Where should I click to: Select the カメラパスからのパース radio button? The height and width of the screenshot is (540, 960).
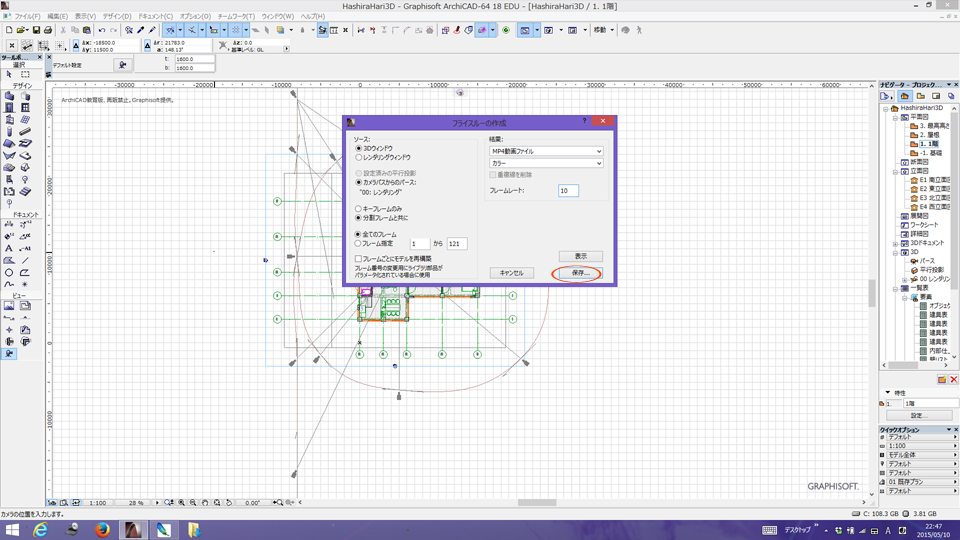[x=359, y=182]
